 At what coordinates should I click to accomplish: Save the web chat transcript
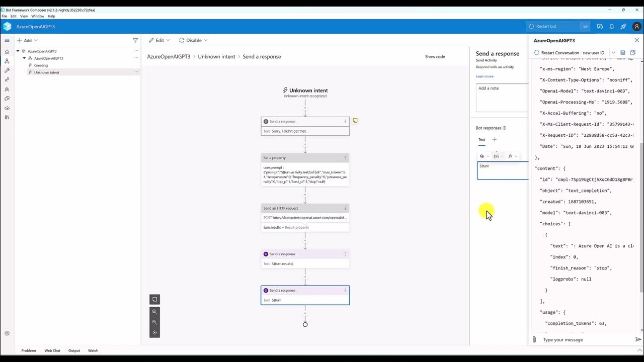(x=623, y=52)
